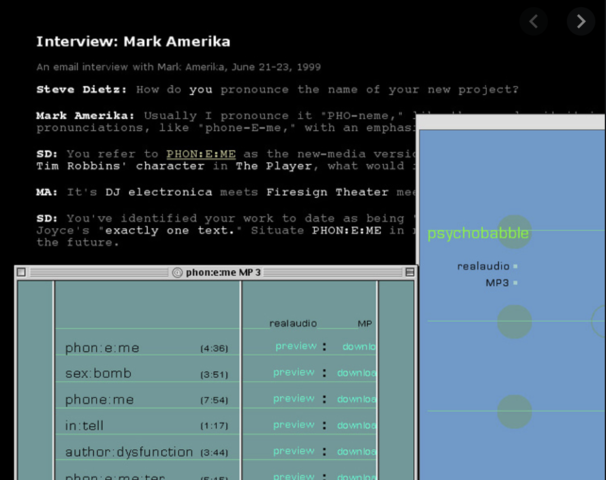Select the phon:e:me track title
This screenshot has height=480, width=606.
tap(102, 348)
